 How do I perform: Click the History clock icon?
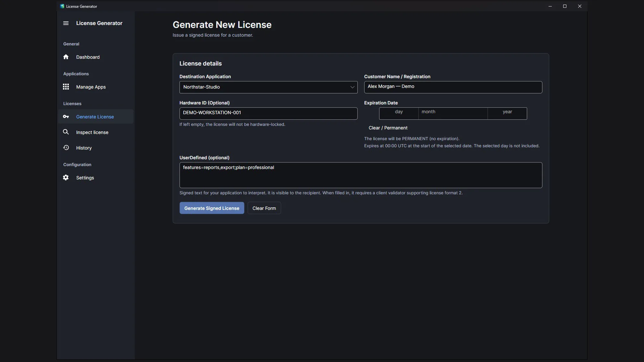(66, 148)
